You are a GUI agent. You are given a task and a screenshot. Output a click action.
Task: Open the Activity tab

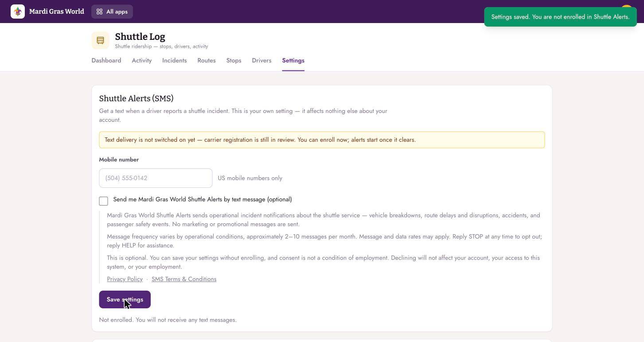click(x=142, y=61)
